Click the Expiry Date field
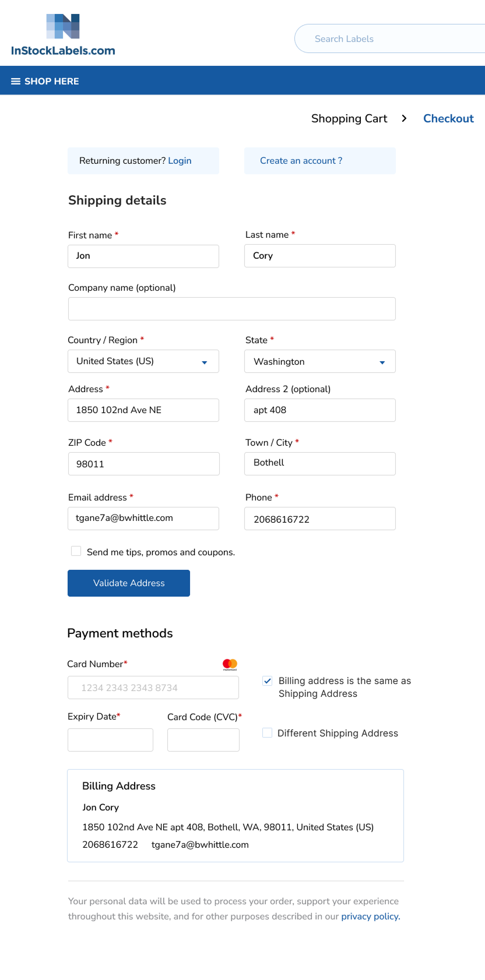Image resolution: width=485 pixels, height=980 pixels. coord(110,739)
